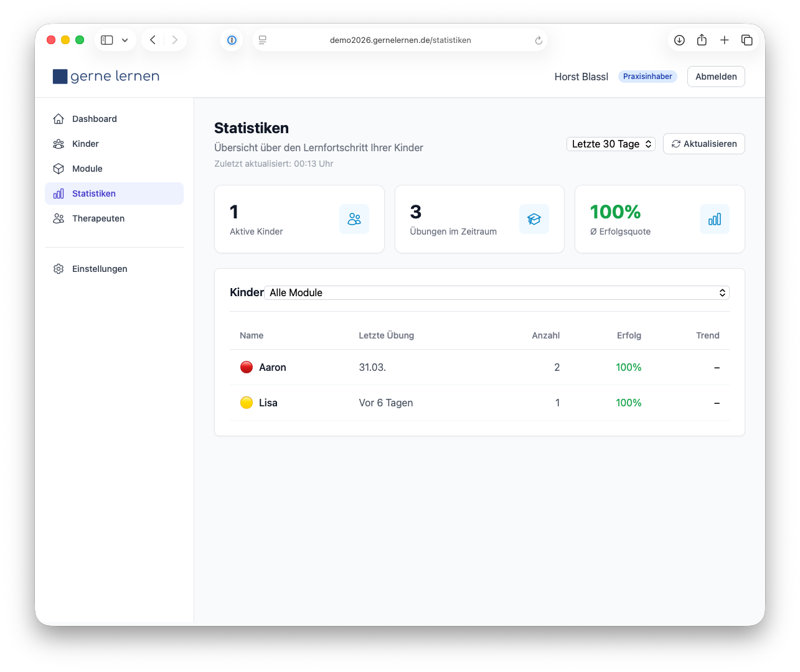
Task: Click the Anzahl column header
Action: click(x=546, y=335)
